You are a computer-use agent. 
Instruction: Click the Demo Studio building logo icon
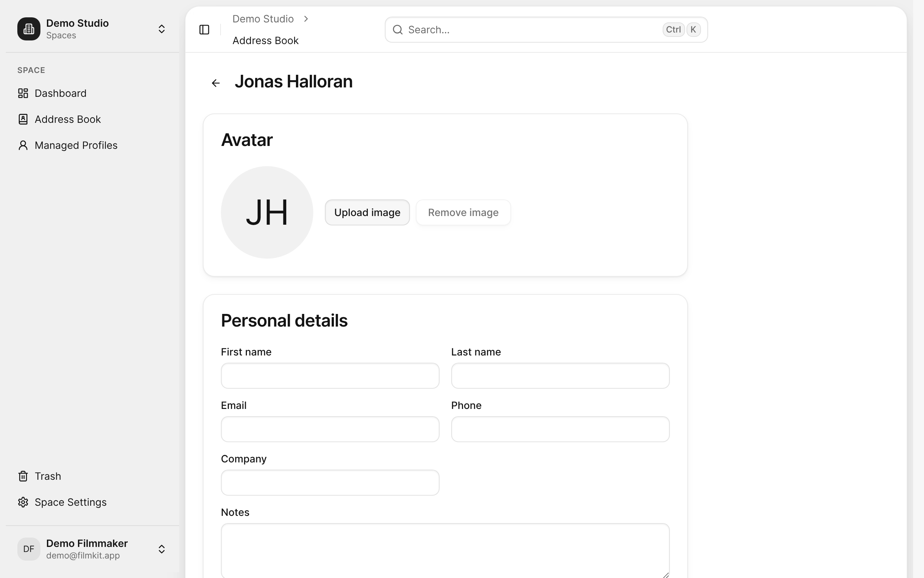pyautogui.click(x=29, y=29)
